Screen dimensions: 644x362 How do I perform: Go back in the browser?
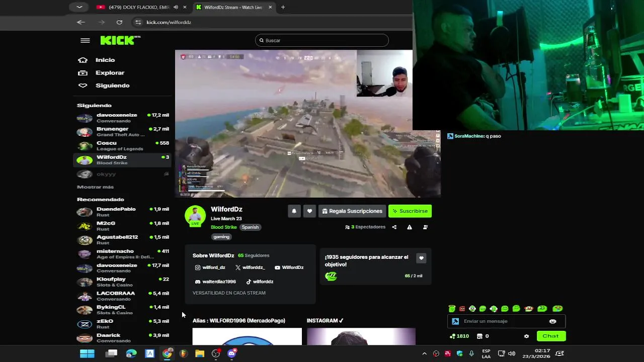point(81,22)
